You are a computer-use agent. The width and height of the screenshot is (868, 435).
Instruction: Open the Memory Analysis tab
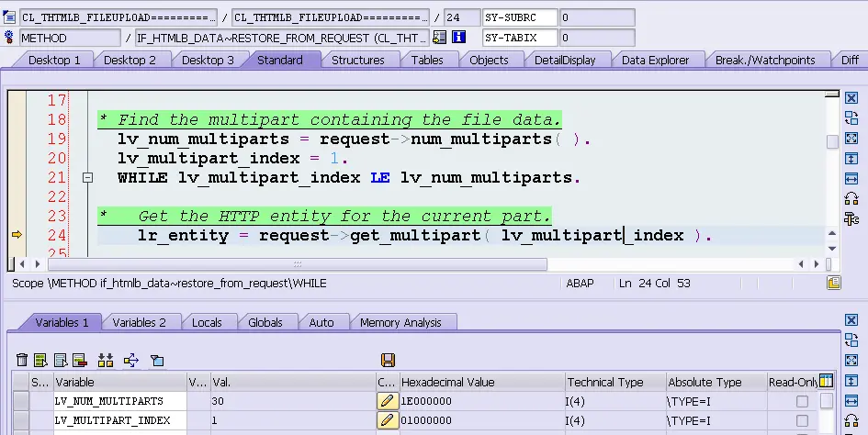(x=400, y=322)
